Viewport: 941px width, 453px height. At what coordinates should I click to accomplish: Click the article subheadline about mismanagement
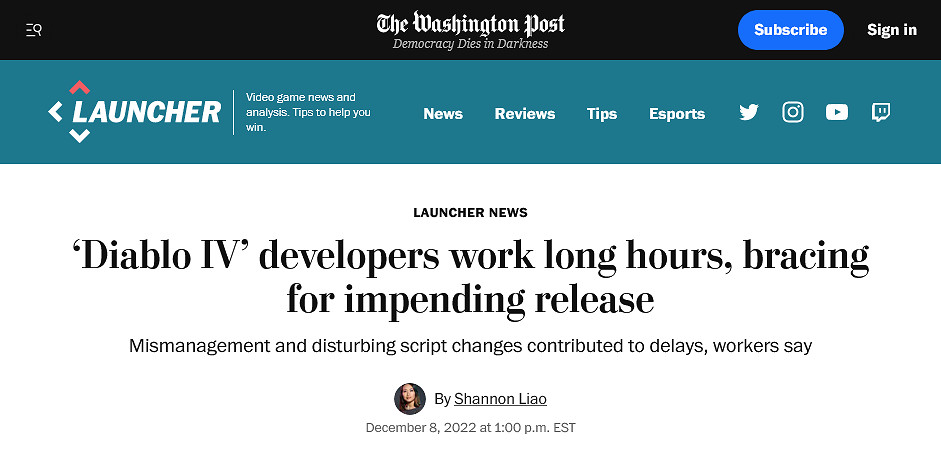click(x=470, y=346)
